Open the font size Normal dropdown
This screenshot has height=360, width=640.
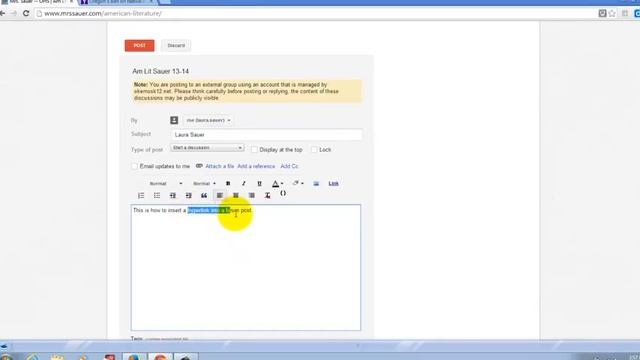[x=204, y=183]
